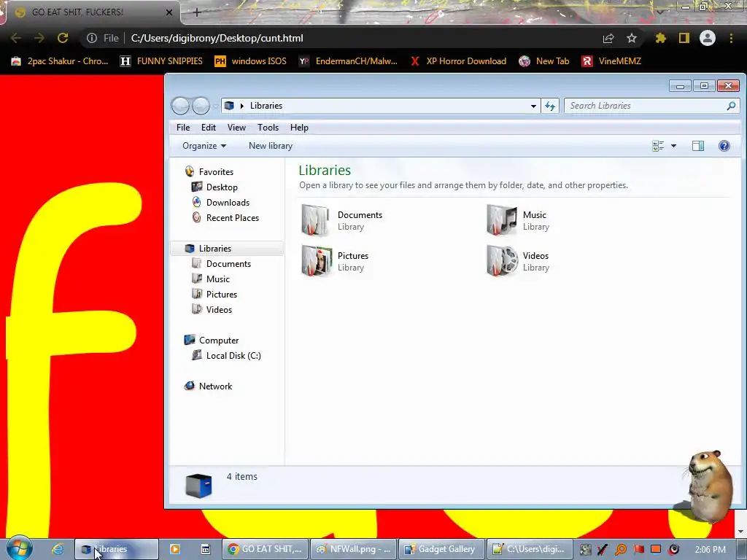The image size is (747, 560).
Task: Open the Tools menu in Explorer
Action: tap(268, 127)
